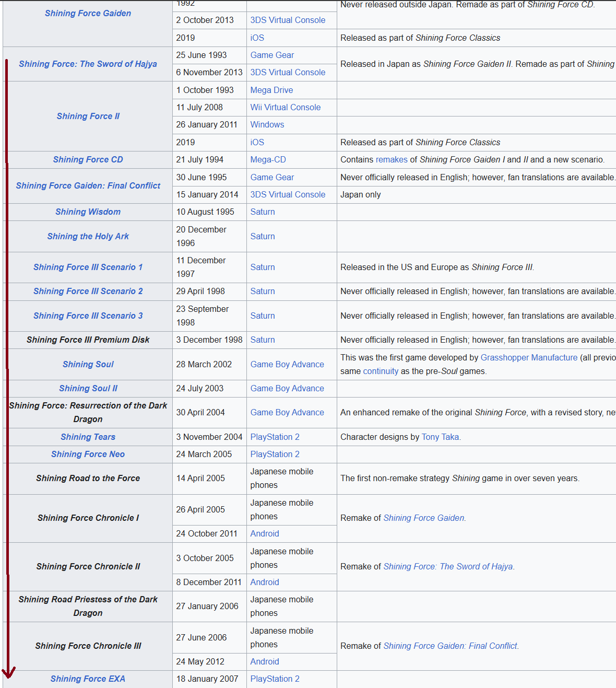Open Shining Force Gaiden: Final Conflict title link

click(88, 186)
